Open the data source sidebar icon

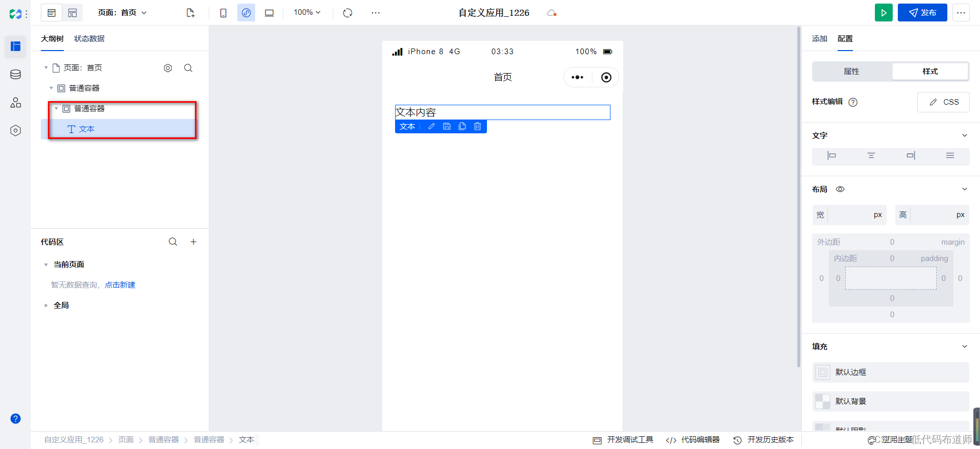click(15, 75)
